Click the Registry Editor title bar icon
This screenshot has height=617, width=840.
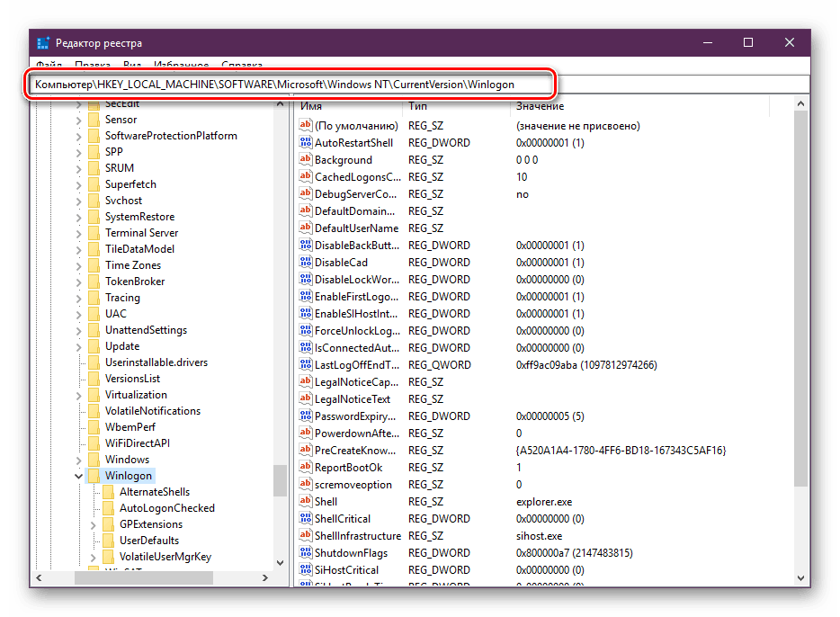point(43,43)
